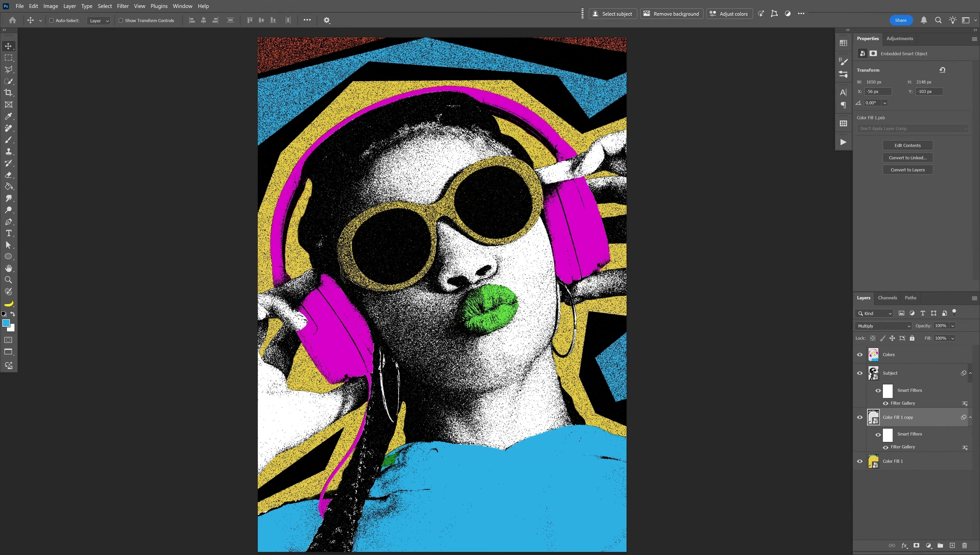
Task: Select the Horizontal Type tool
Action: (x=8, y=233)
